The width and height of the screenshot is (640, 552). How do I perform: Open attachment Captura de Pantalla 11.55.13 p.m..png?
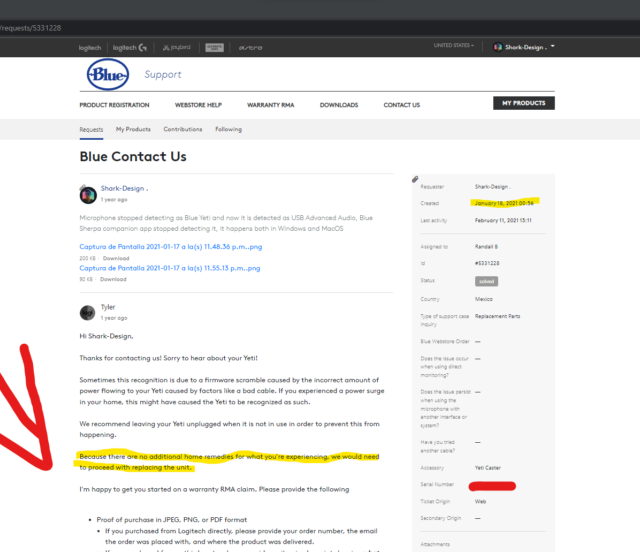pos(170,268)
